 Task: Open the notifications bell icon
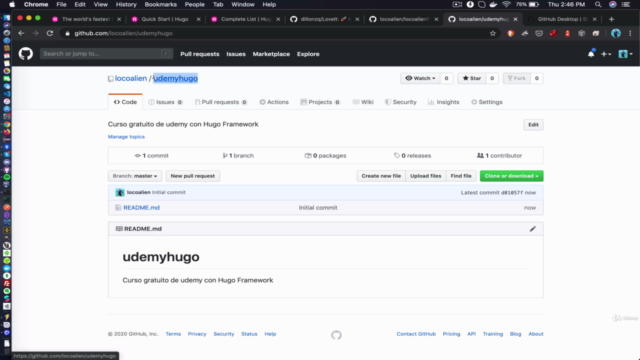[591, 54]
